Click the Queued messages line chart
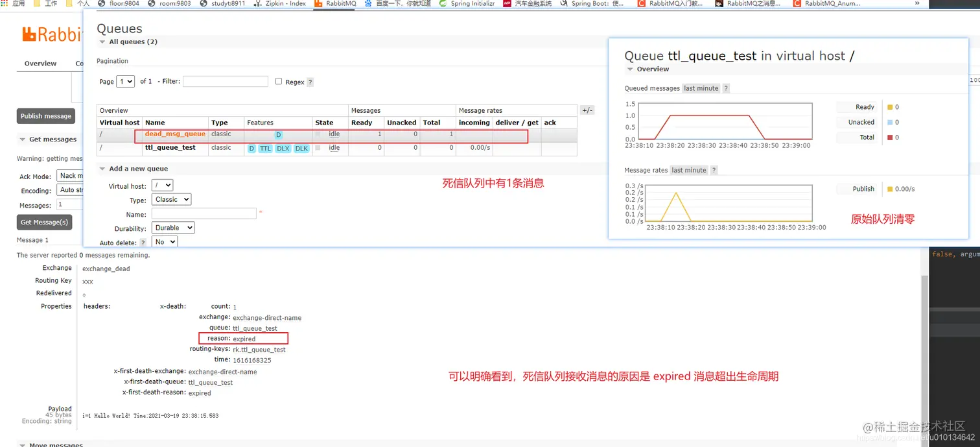The image size is (980, 447). pyautogui.click(x=725, y=121)
